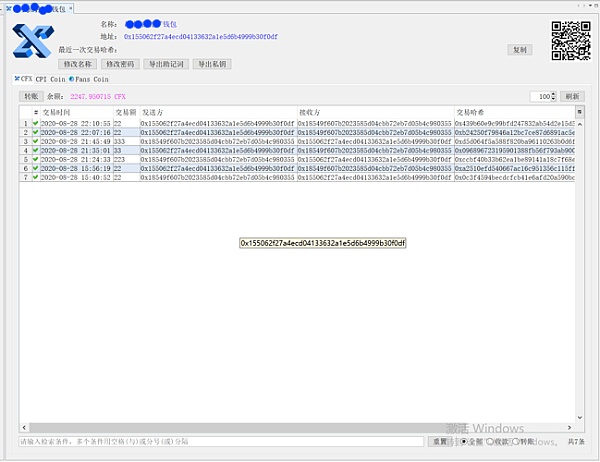Click the green checkmark in transaction row 7

click(x=35, y=178)
